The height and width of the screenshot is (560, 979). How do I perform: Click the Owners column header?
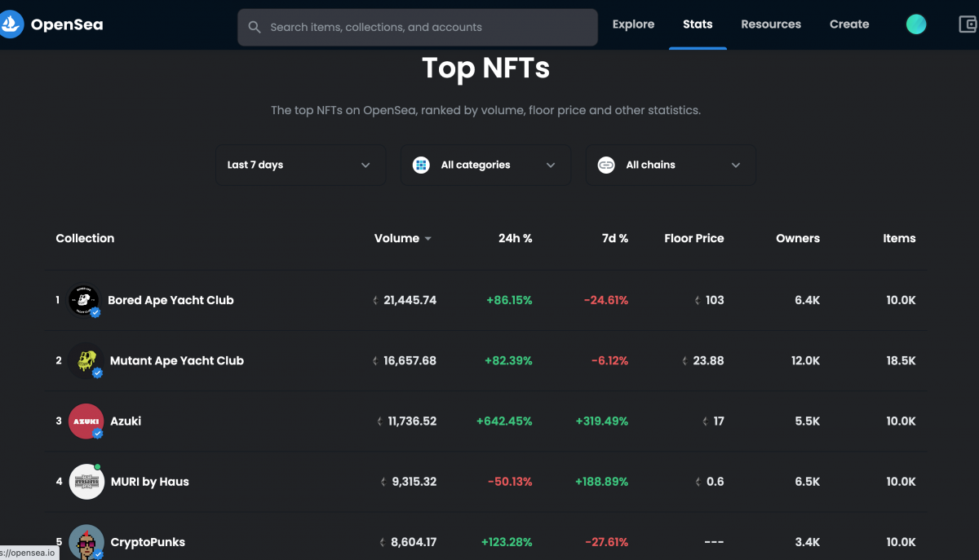click(x=798, y=239)
